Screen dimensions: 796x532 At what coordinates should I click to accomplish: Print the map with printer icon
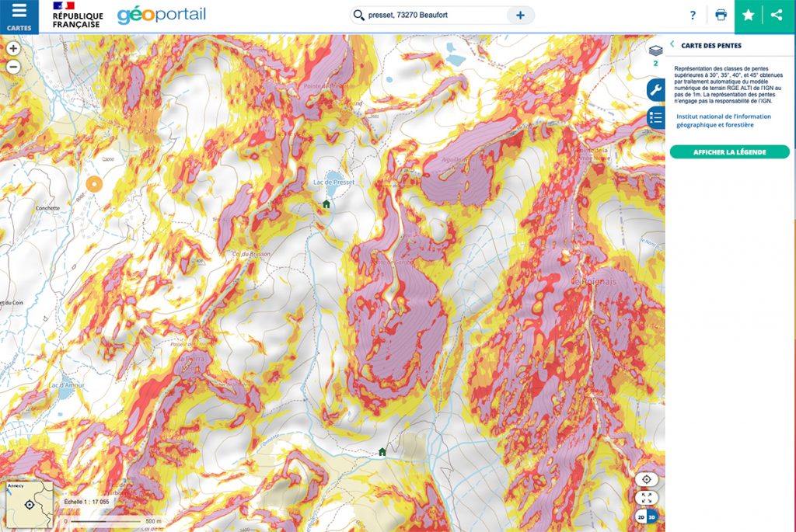721,15
